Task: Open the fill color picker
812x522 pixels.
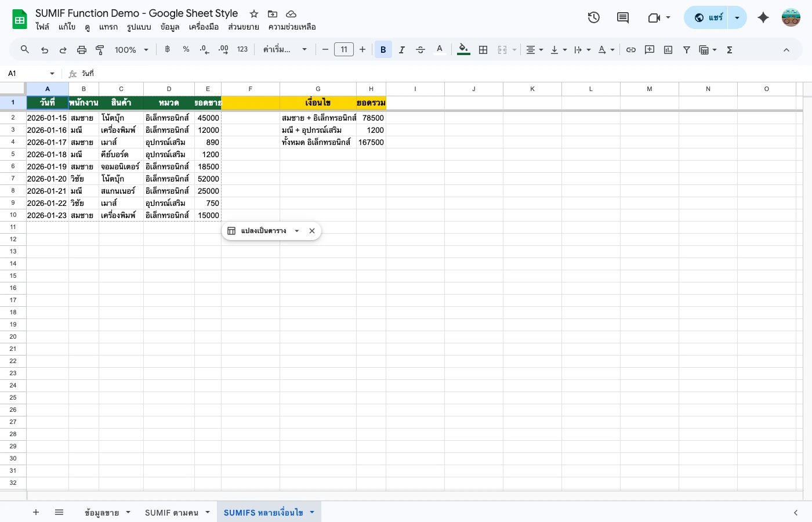Action: click(463, 49)
